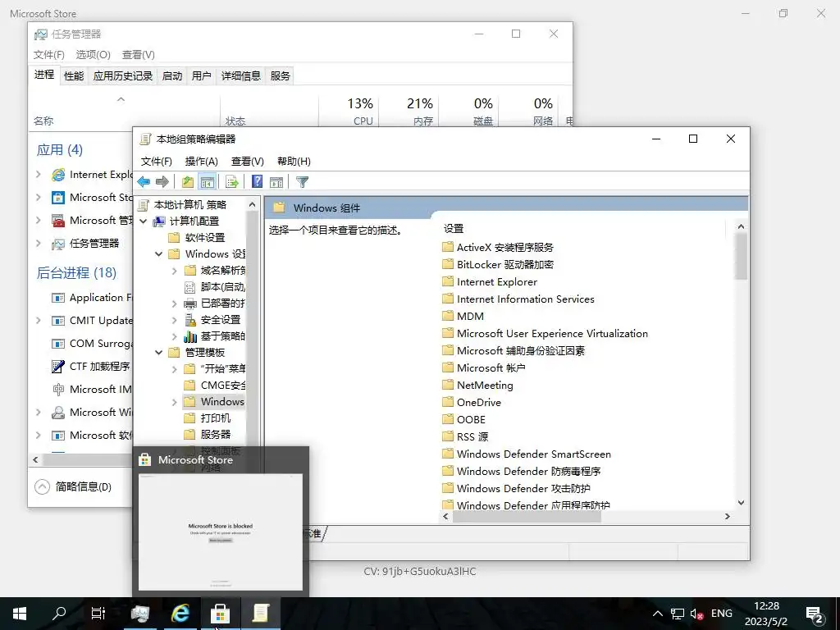
Task: Click the settings list vertical scrollbar thumb
Action: pyautogui.click(x=741, y=257)
